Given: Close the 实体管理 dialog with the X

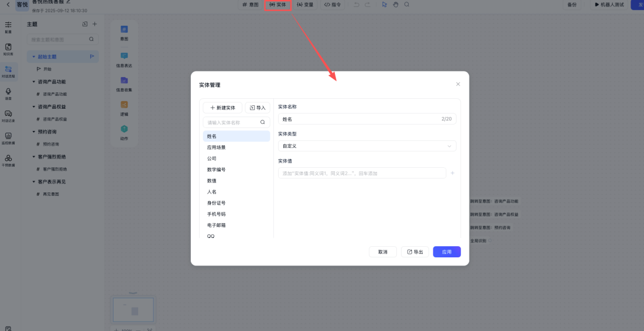Looking at the screenshot, I should pos(458,84).
